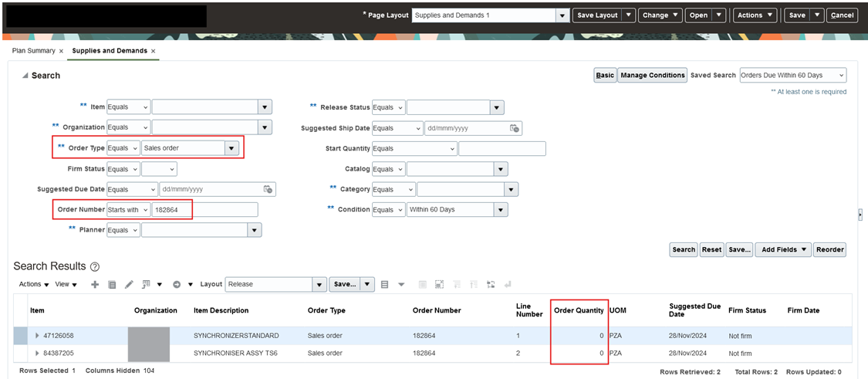
Task: Click the Reset button
Action: (711, 250)
